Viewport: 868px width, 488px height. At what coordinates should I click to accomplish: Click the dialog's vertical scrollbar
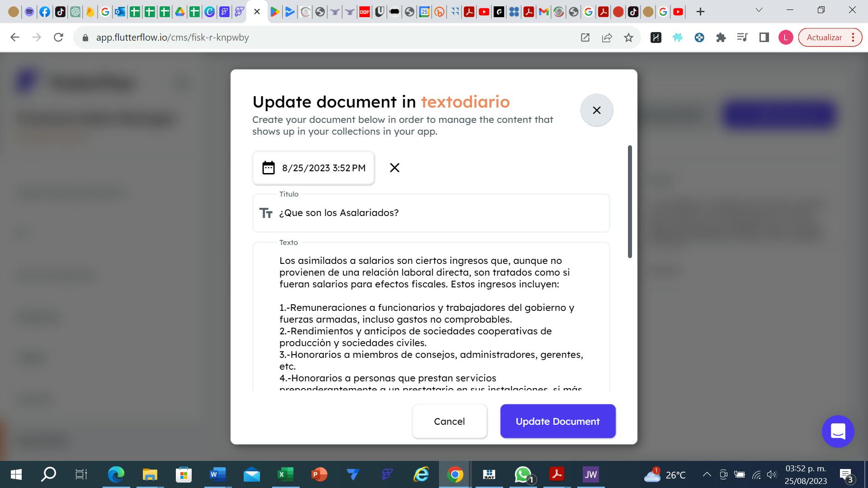[x=630, y=202]
